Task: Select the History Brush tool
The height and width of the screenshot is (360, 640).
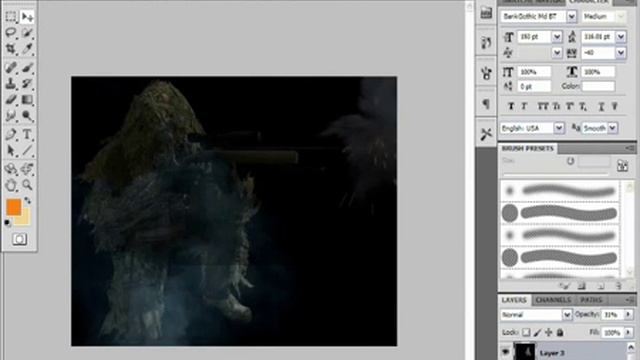Action: click(27, 84)
